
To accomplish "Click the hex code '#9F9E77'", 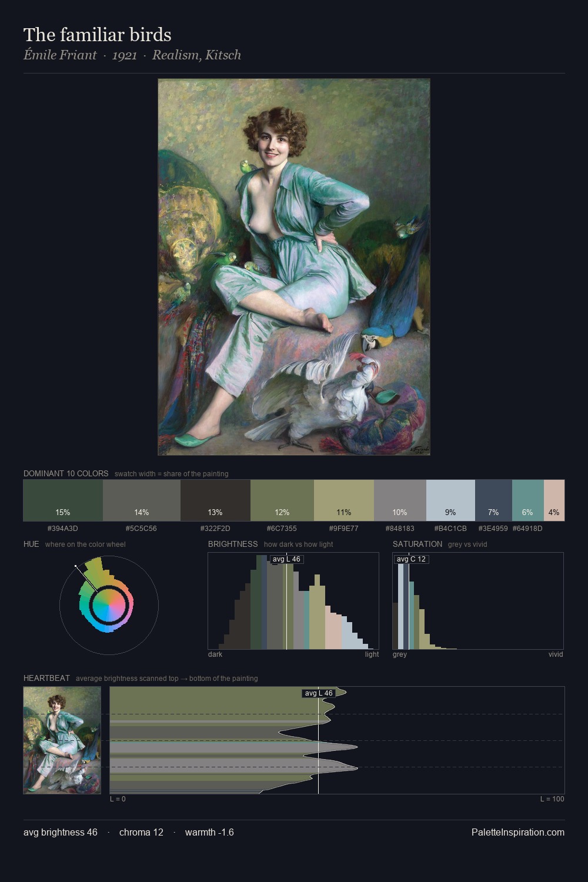I will (x=343, y=528).
